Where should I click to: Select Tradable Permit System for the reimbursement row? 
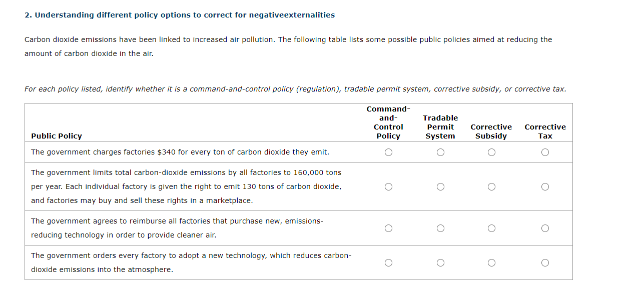pos(440,228)
